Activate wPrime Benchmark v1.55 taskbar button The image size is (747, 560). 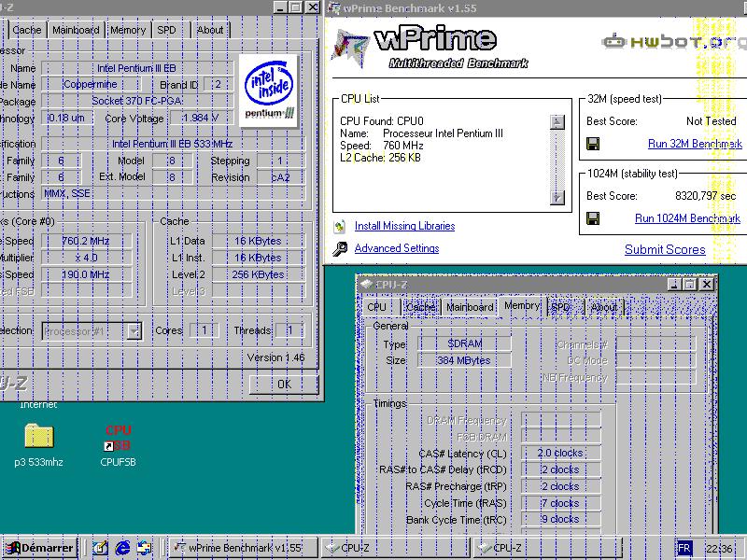click(x=244, y=548)
